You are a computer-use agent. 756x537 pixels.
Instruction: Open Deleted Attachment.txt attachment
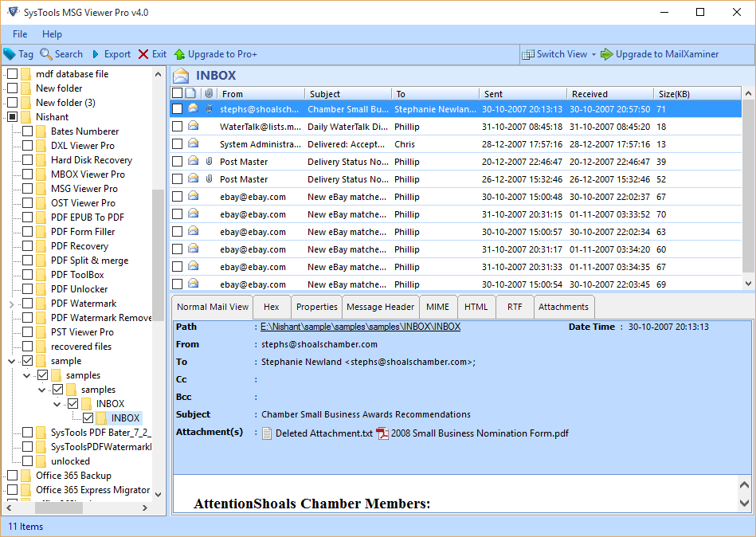point(316,433)
